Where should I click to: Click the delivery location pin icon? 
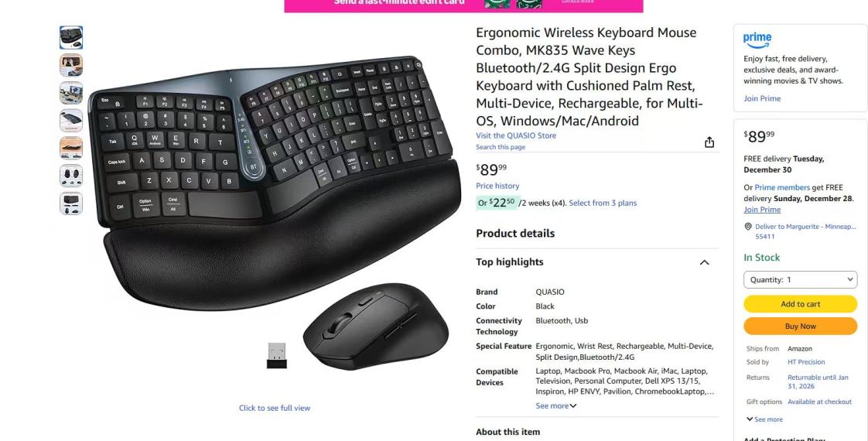pos(748,227)
